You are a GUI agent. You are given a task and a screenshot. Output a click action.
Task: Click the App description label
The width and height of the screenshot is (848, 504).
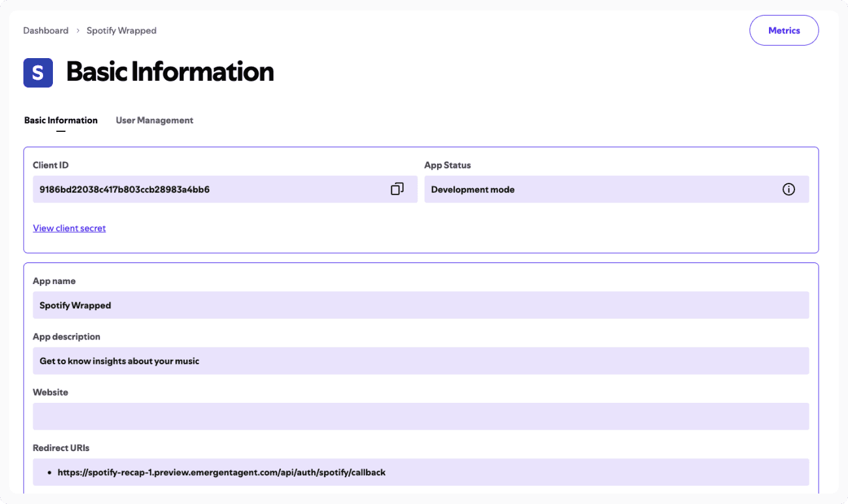pyautogui.click(x=67, y=337)
